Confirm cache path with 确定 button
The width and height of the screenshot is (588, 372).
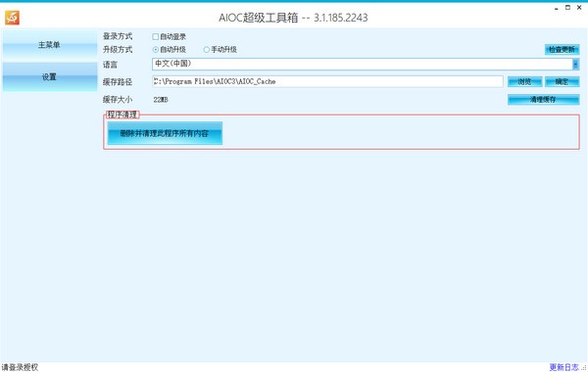point(563,81)
